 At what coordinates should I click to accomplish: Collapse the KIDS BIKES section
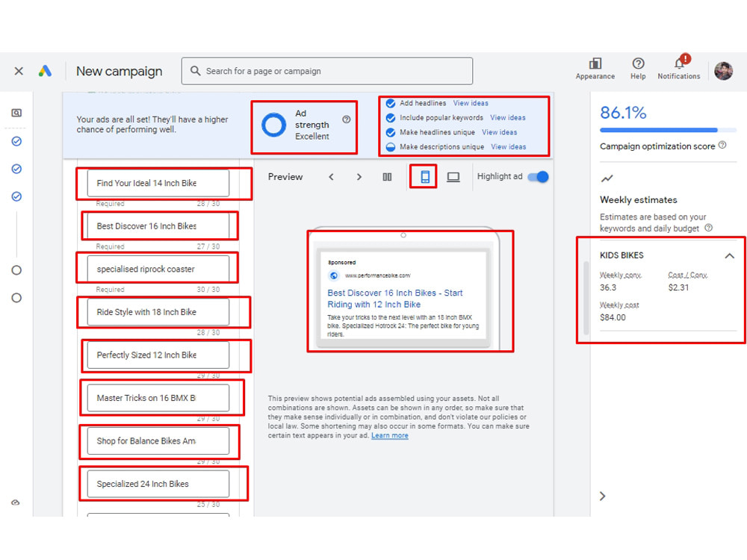(729, 255)
